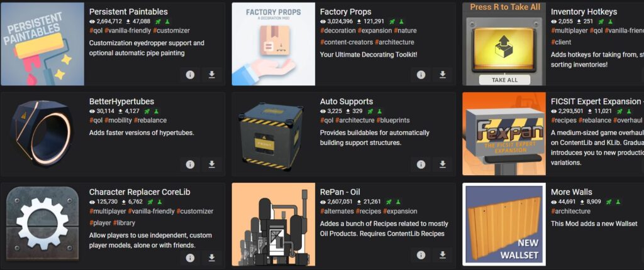
Task: Open info for Factory Props mod
Action: (421, 75)
